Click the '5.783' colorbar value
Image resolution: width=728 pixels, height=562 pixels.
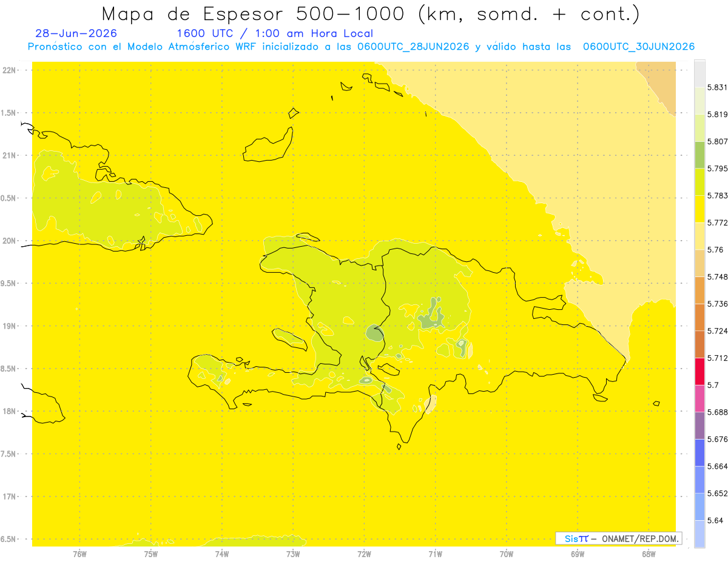click(718, 196)
